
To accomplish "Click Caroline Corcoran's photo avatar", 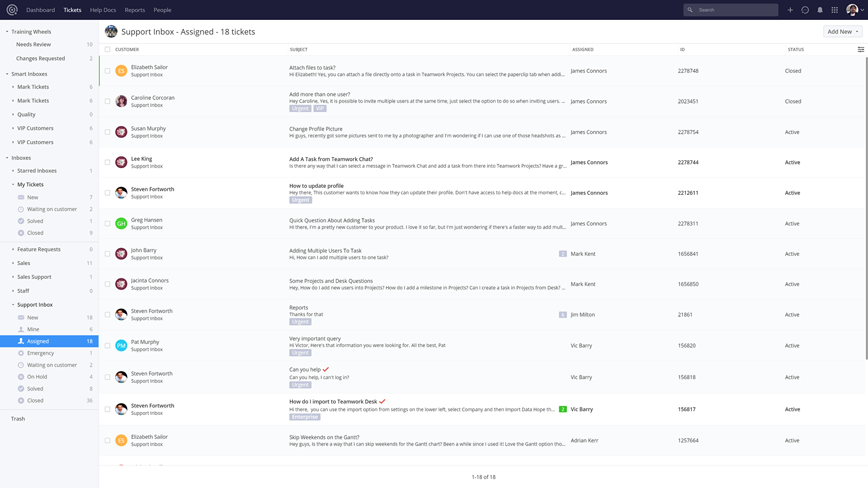I will (x=121, y=101).
